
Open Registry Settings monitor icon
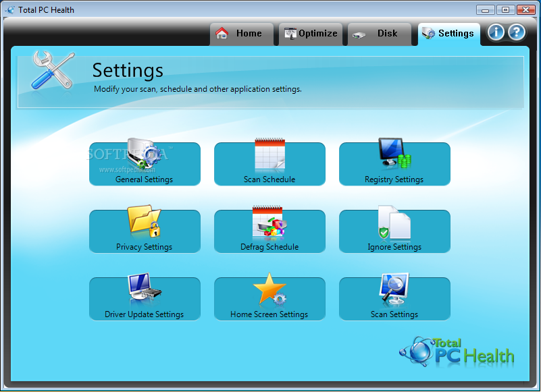point(394,153)
